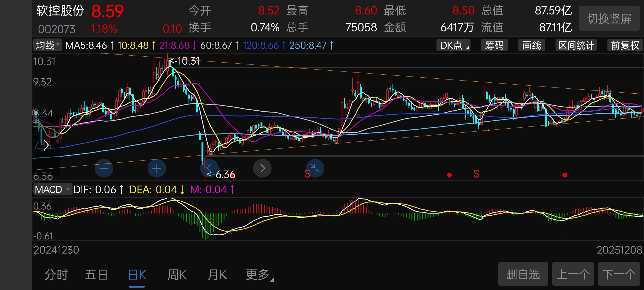This screenshot has height=290, width=644.
Task: Switch to the 周K tab
Action: tap(177, 275)
